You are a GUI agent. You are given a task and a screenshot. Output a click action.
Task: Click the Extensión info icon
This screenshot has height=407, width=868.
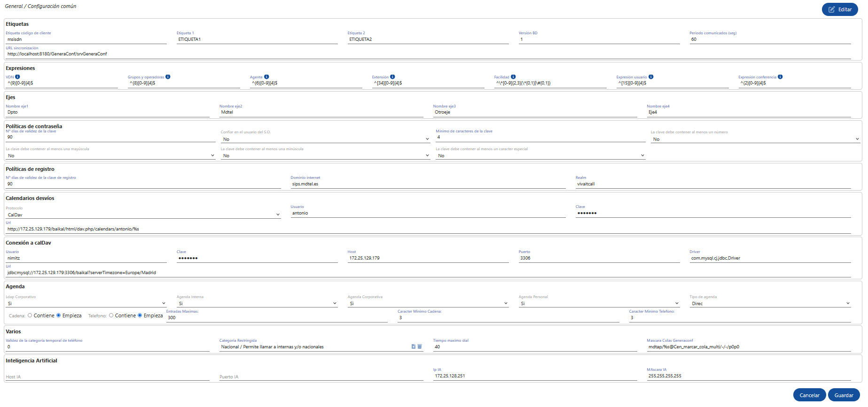tap(392, 77)
